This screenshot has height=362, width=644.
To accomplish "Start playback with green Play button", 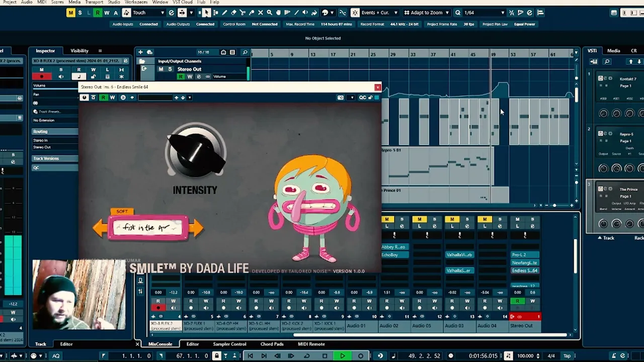I will point(343,356).
